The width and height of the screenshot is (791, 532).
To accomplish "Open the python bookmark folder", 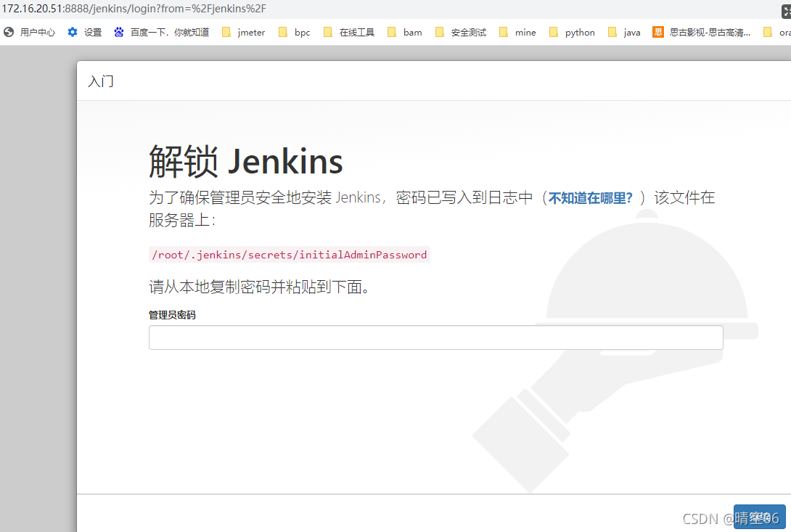I will 572,33.
